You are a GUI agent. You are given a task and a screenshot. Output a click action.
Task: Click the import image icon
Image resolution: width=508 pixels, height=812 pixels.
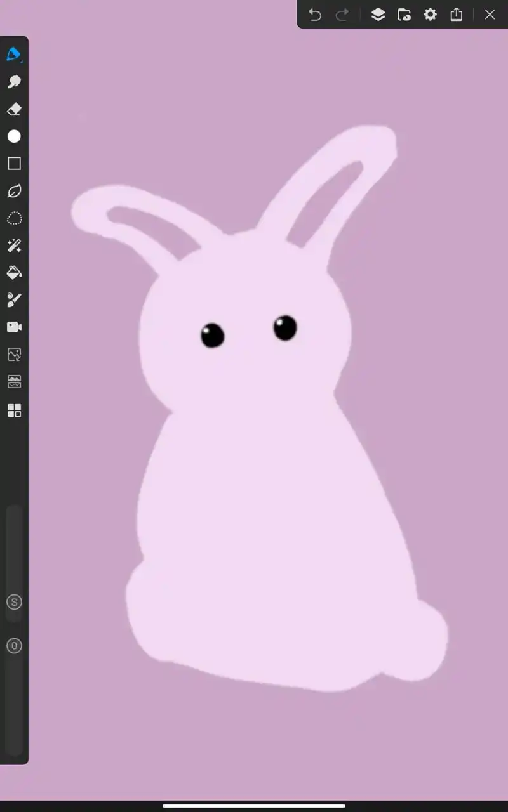tap(14, 355)
